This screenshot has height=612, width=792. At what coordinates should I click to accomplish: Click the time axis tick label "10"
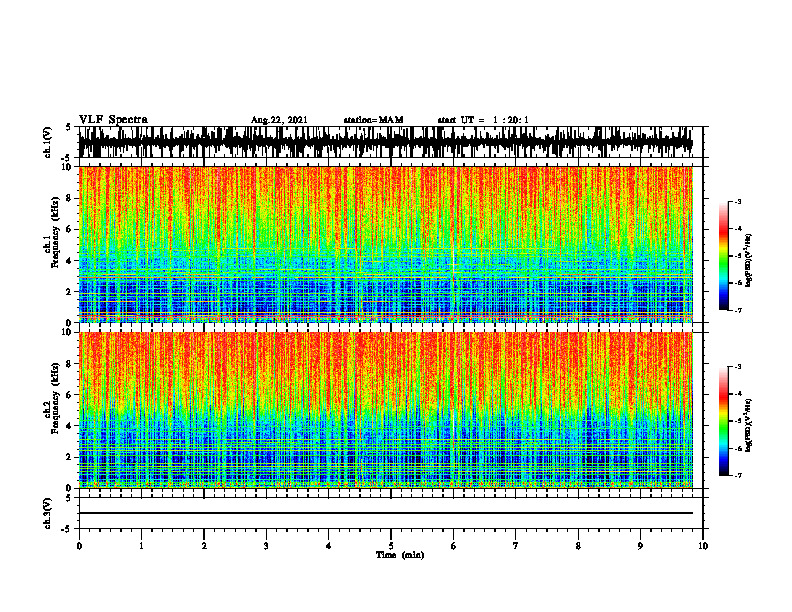[703, 546]
